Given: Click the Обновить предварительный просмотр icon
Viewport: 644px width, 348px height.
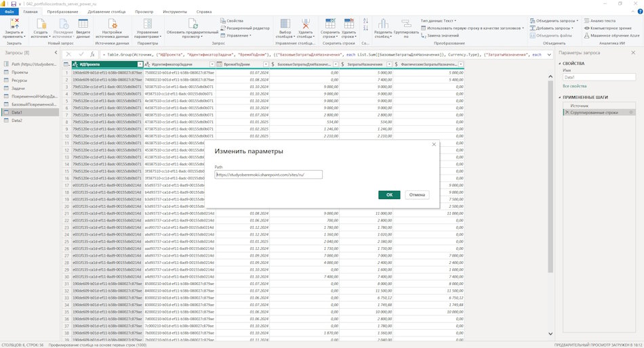Looking at the screenshot, I should (x=193, y=24).
